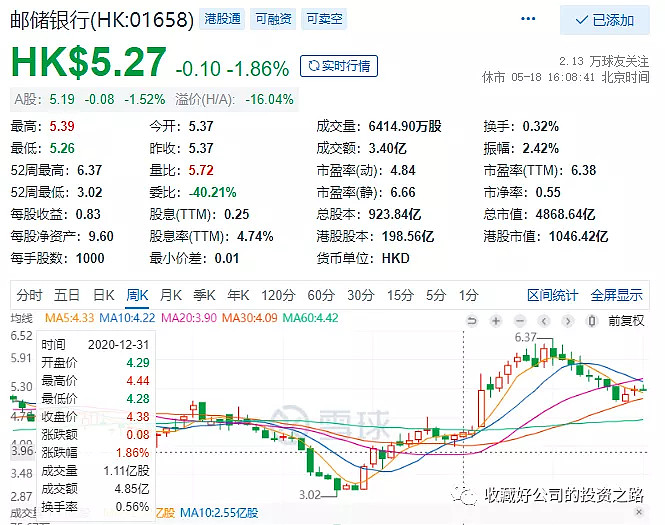Screen dimensions: 665x525
Task: Select the 5分 interval tab
Action: point(436,295)
